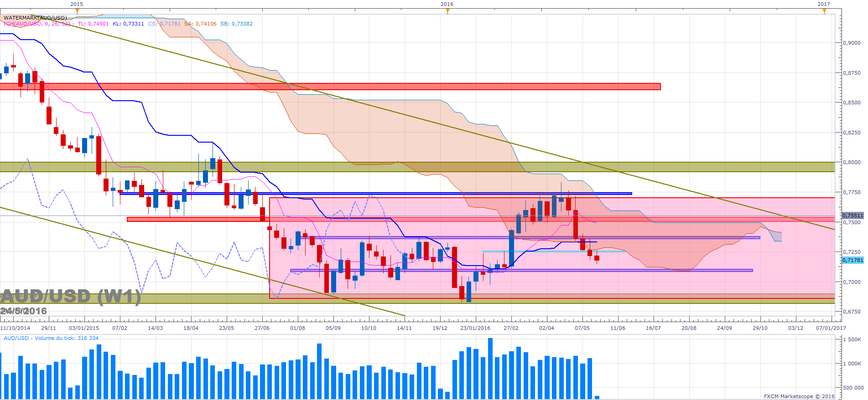The height and width of the screenshot is (400, 868).
Task: Click the 07/05 date label
Action: (582, 328)
